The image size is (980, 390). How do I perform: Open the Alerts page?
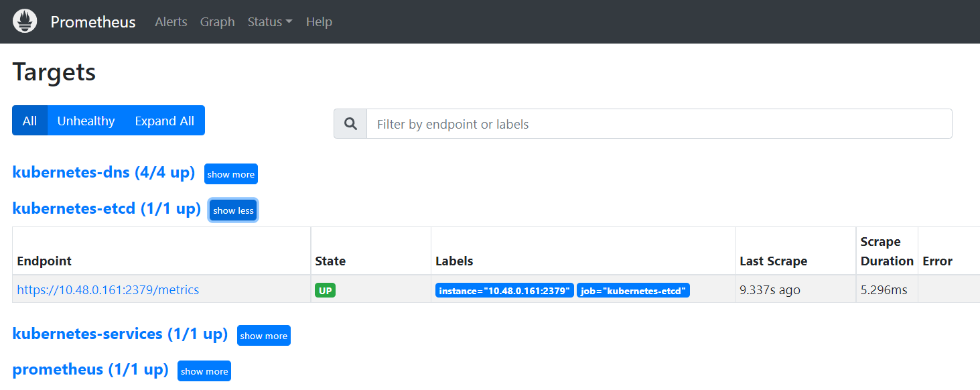[171, 21]
